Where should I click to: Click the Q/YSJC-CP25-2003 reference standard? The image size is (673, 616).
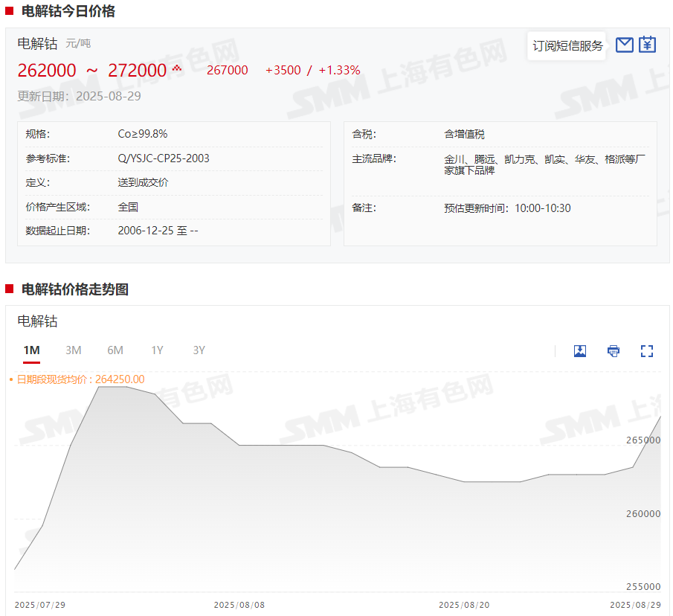tap(164, 158)
